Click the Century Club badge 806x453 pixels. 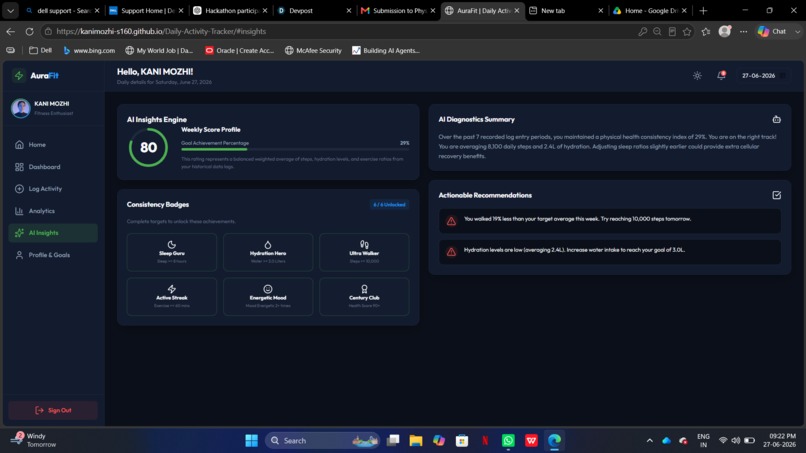364,297
